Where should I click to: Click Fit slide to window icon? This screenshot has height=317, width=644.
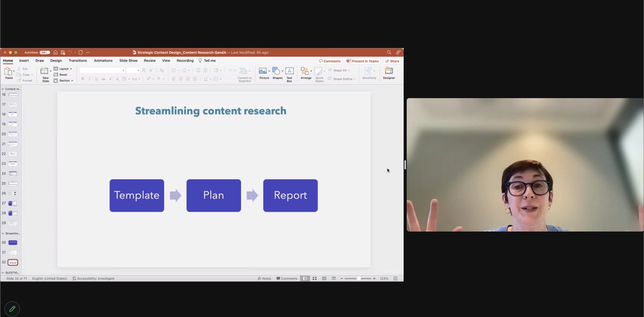pyautogui.click(x=396, y=278)
